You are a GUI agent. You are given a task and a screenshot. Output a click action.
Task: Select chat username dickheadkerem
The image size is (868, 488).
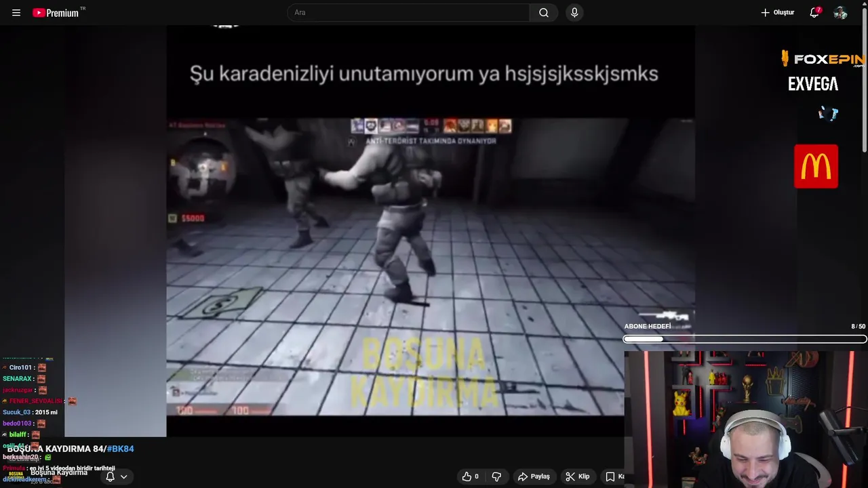[24, 480]
